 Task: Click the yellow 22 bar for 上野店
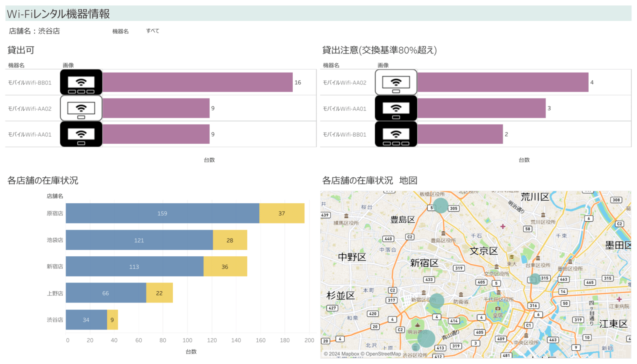click(160, 293)
